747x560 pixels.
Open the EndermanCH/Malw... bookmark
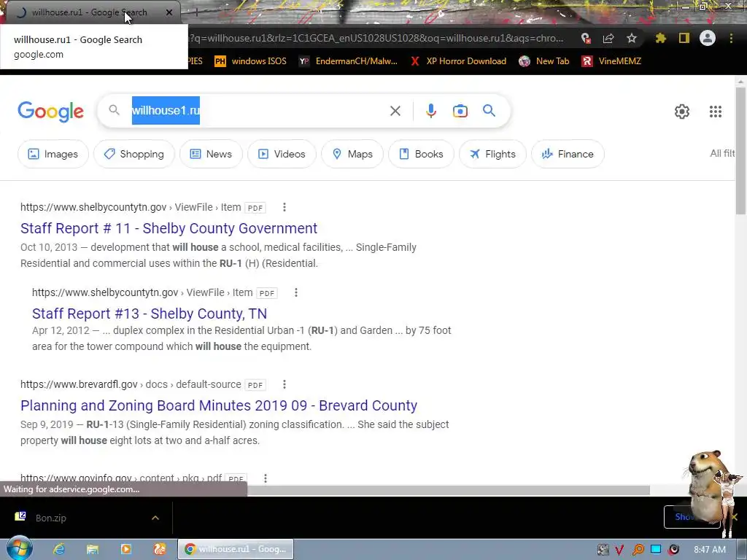click(348, 61)
